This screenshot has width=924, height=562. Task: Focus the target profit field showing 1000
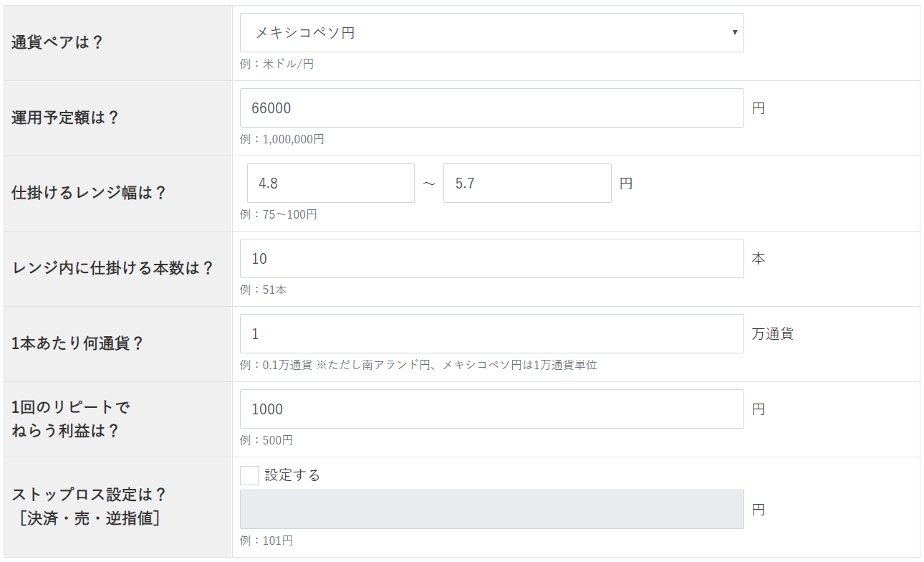pos(491,409)
